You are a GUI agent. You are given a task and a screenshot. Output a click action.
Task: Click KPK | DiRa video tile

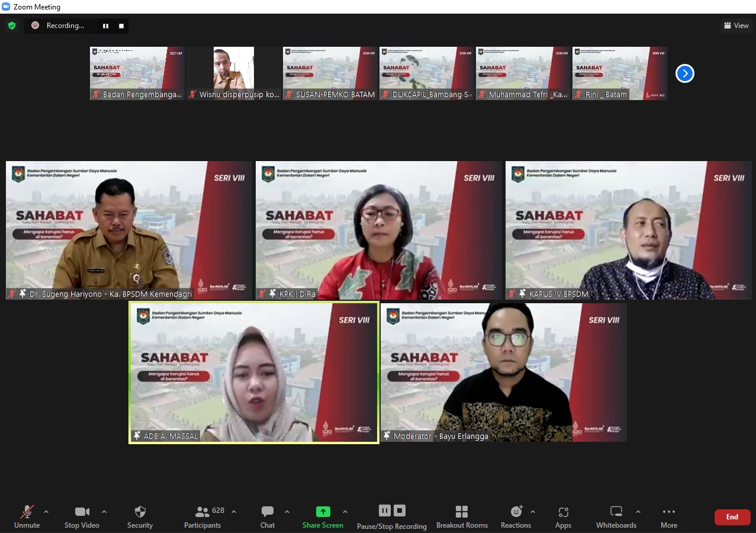379,230
